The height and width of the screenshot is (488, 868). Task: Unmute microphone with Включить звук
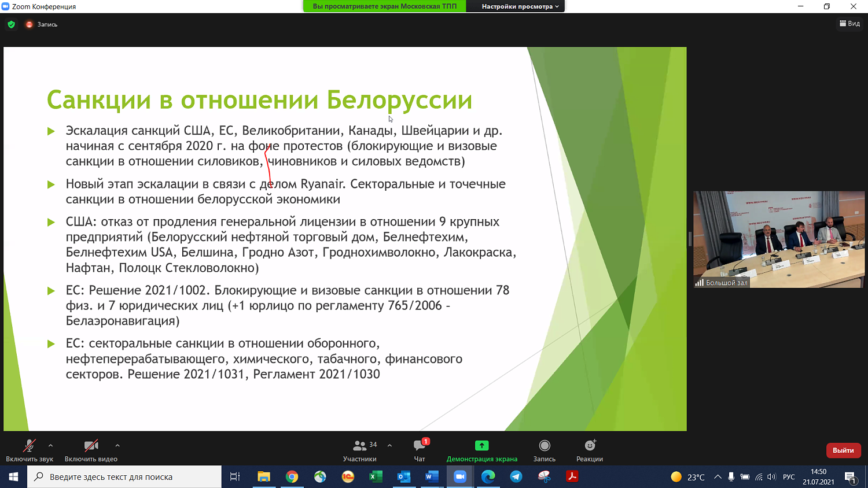click(30, 450)
